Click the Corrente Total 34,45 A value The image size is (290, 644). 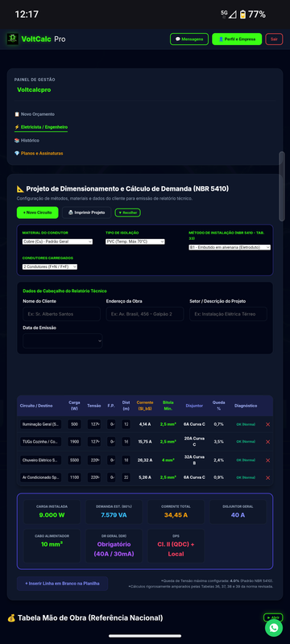pos(176,515)
